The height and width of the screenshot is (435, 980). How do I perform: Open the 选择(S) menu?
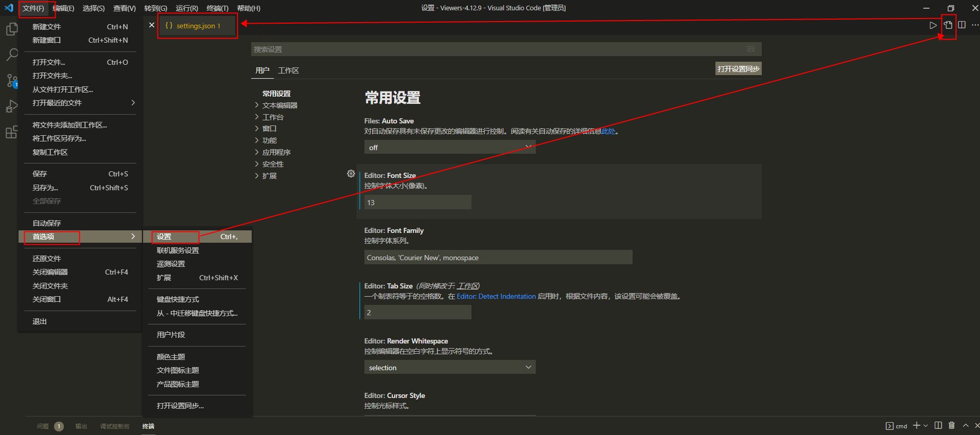(94, 8)
